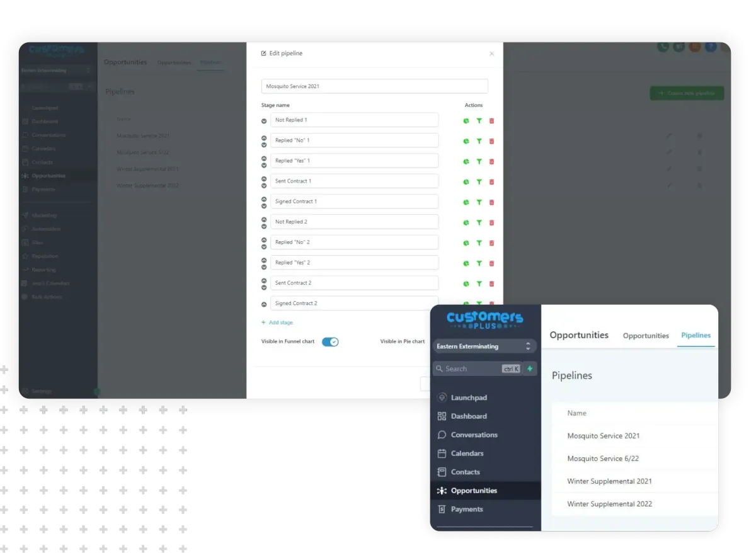Viewport: 756px width, 553px height.
Task: Open Calendars using its sidebar icon
Action: (x=443, y=453)
